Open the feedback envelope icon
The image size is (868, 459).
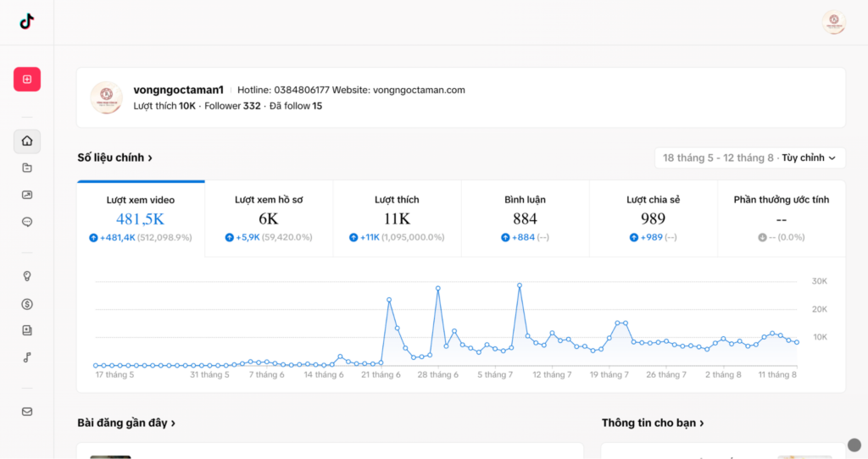click(27, 412)
